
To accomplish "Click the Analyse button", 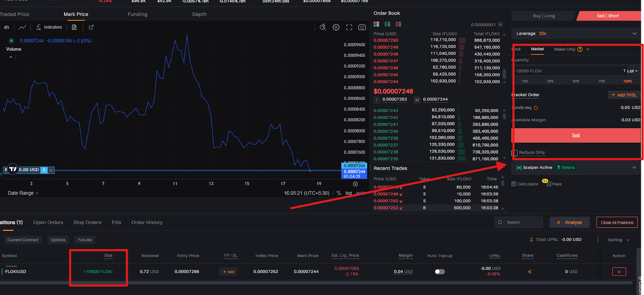I will pyautogui.click(x=570, y=222).
